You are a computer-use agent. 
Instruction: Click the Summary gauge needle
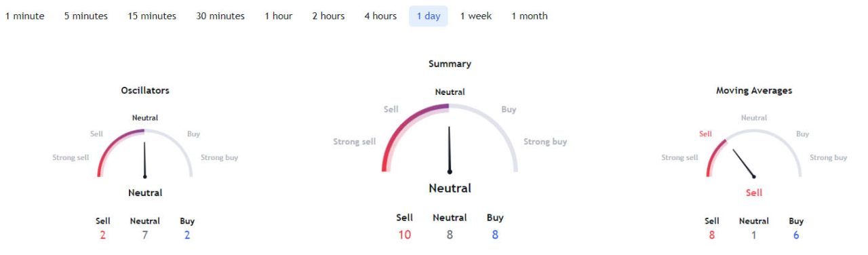449,149
